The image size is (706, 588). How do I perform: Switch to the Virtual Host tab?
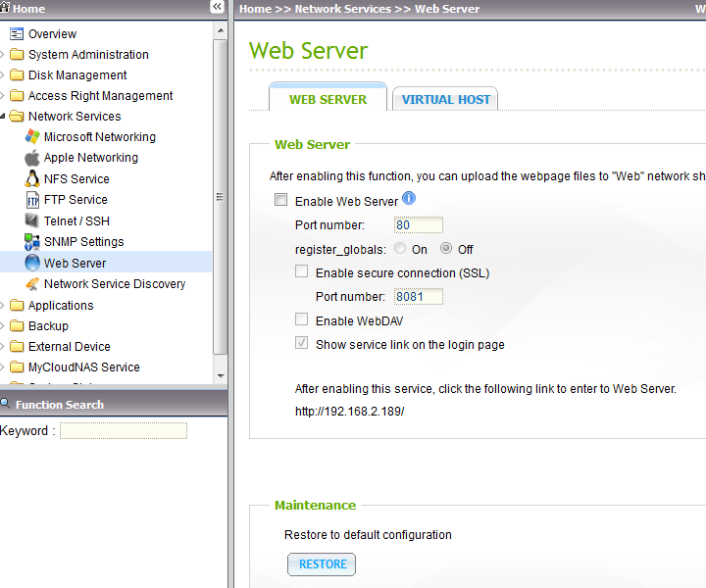coord(445,99)
